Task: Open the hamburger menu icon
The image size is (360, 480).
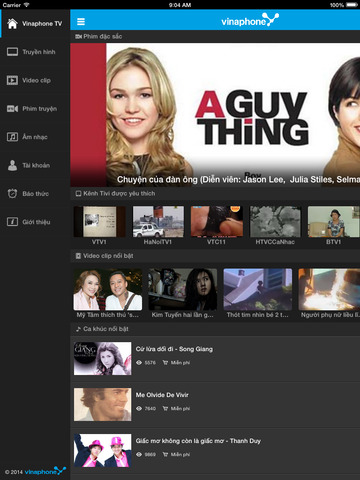Action: tap(81, 22)
